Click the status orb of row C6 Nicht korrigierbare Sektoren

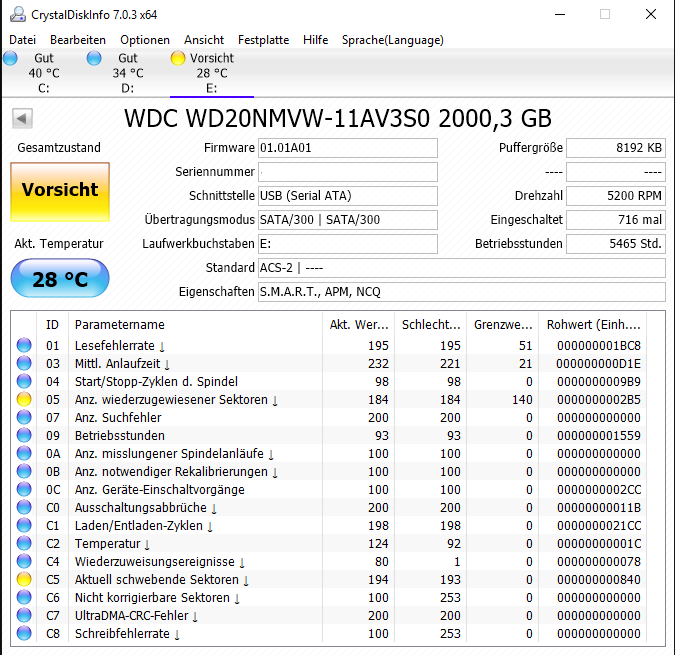(24, 597)
